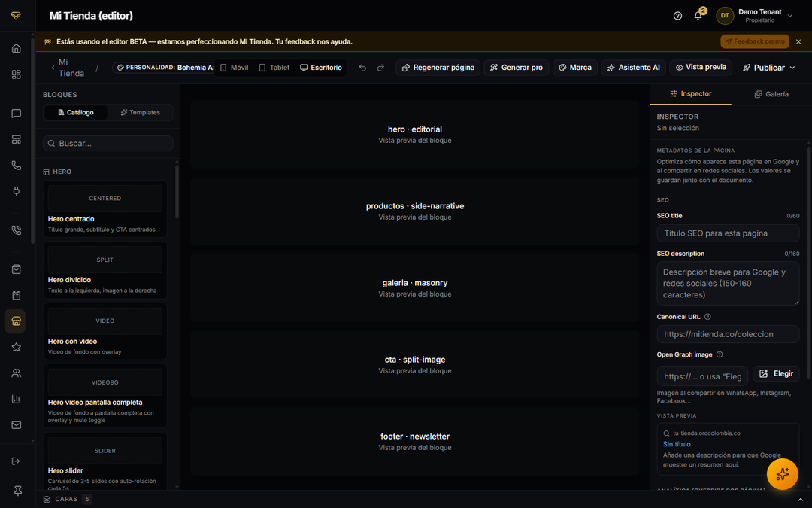This screenshot has width=812, height=508.
Task: Select the Hero centrado block
Action: click(x=105, y=209)
